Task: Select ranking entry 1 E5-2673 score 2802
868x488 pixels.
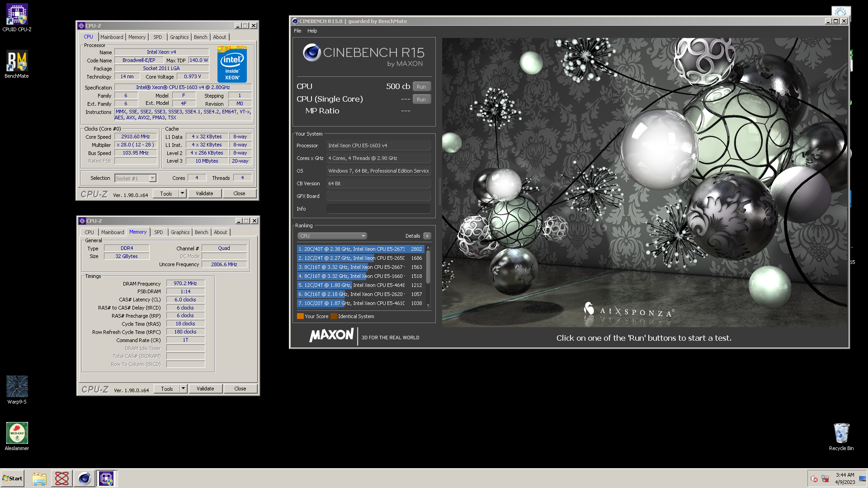Action: coord(360,249)
